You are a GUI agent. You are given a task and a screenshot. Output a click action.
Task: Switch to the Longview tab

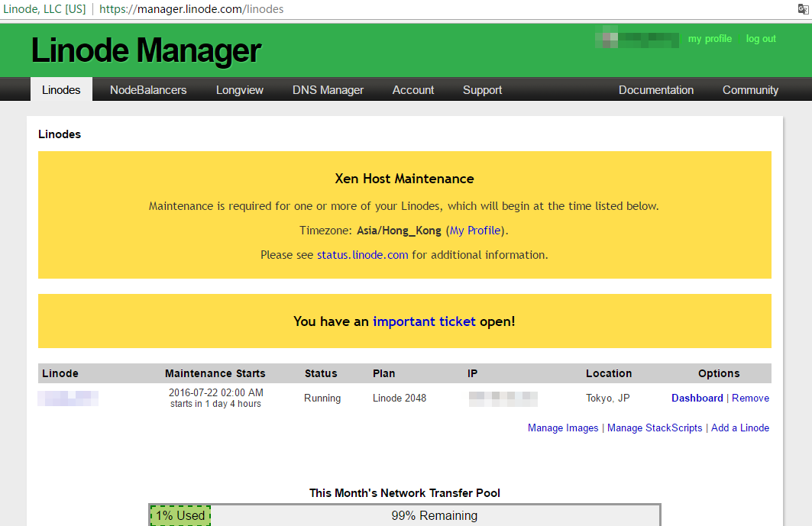[x=240, y=90]
